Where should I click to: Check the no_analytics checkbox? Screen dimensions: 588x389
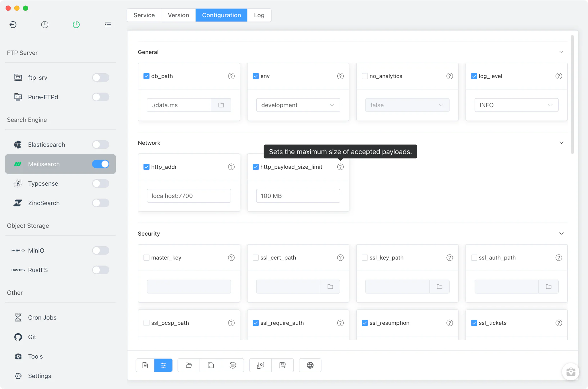point(365,76)
